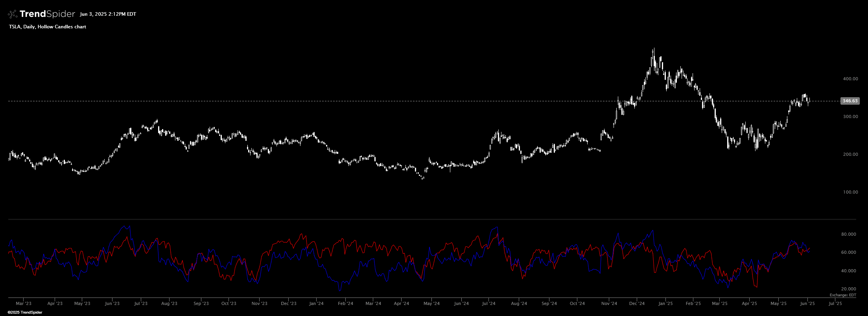The image size is (868, 316).
Task: Click the TrendSpider wordmark text
Action: tap(47, 14)
